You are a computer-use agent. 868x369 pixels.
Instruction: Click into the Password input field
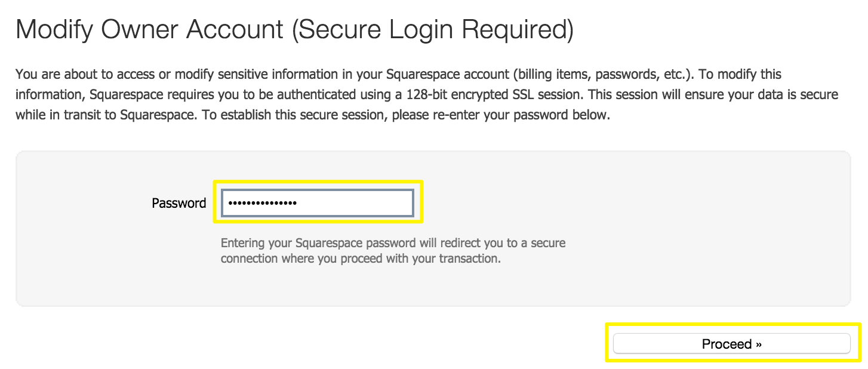pyautogui.click(x=352, y=203)
